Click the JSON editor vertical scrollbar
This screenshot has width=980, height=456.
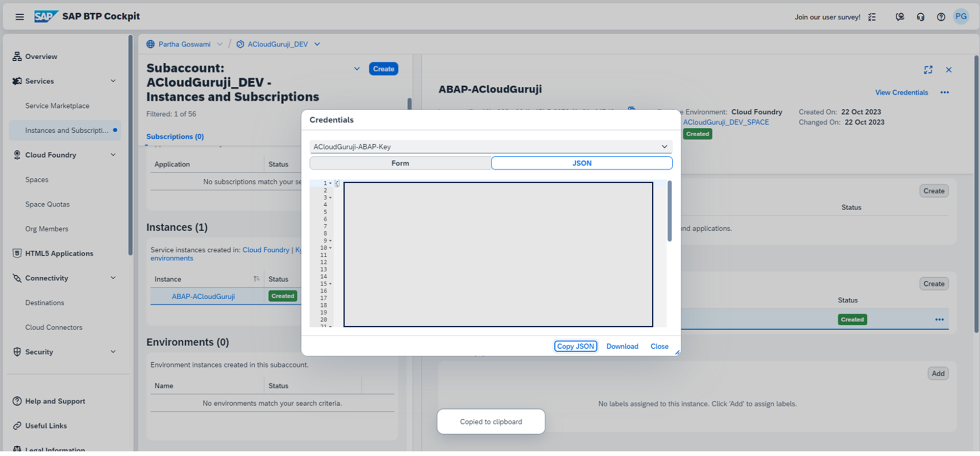669,212
